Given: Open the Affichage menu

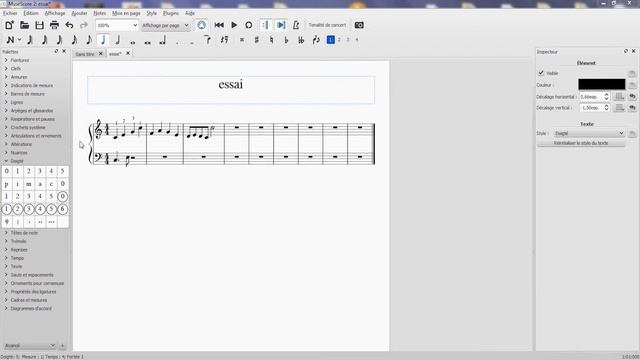Looking at the screenshot, I should [55, 13].
